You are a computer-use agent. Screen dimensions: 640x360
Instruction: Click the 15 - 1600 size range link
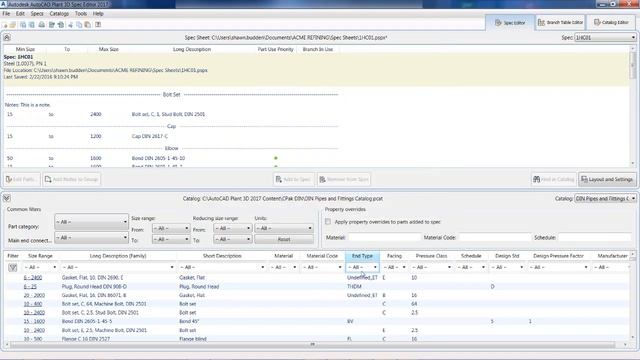(x=34, y=321)
